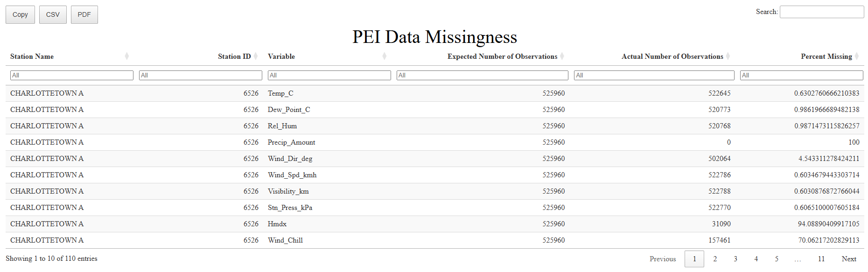Jump to page 11 of results
Image resolution: width=868 pixels, height=272 pixels.
coord(821,259)
